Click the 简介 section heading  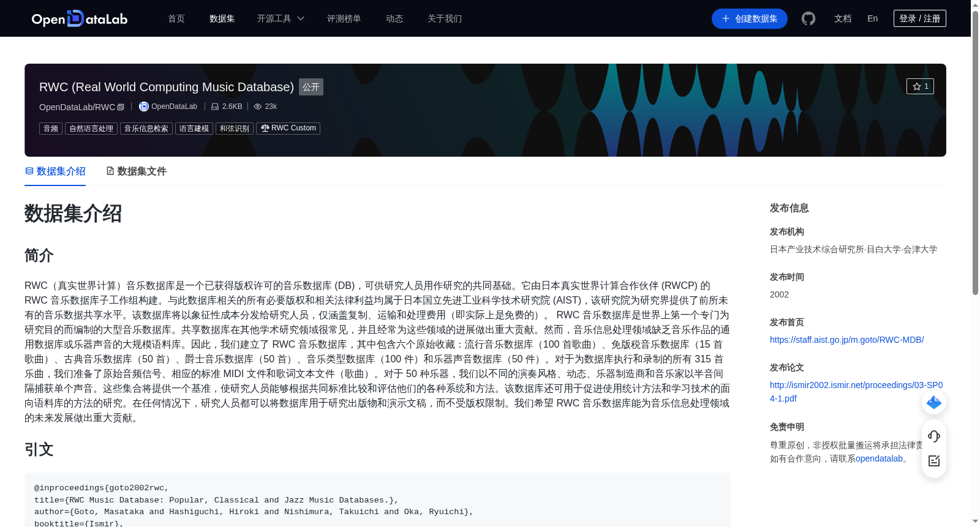39,255
